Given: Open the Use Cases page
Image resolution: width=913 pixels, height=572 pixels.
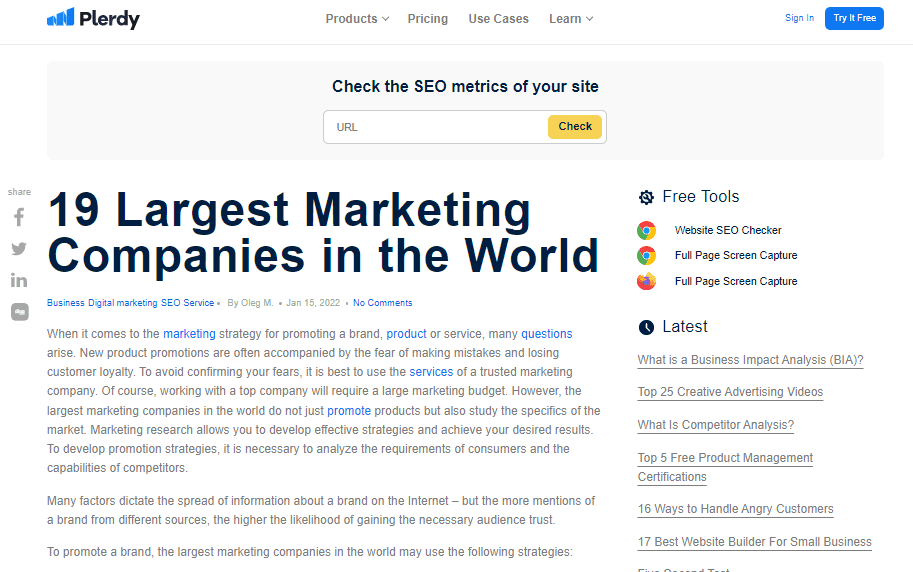Looking at the screenshot, I should tap(498, 19).
